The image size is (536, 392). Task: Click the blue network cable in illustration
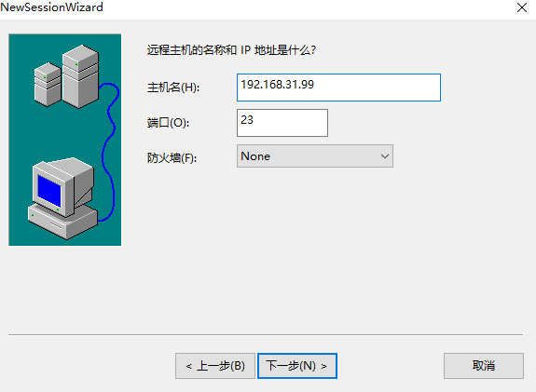point(109,152)
